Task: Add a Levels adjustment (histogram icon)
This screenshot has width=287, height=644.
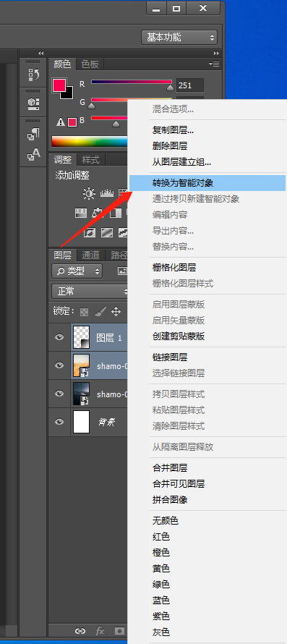Action: tap(107, 193)
